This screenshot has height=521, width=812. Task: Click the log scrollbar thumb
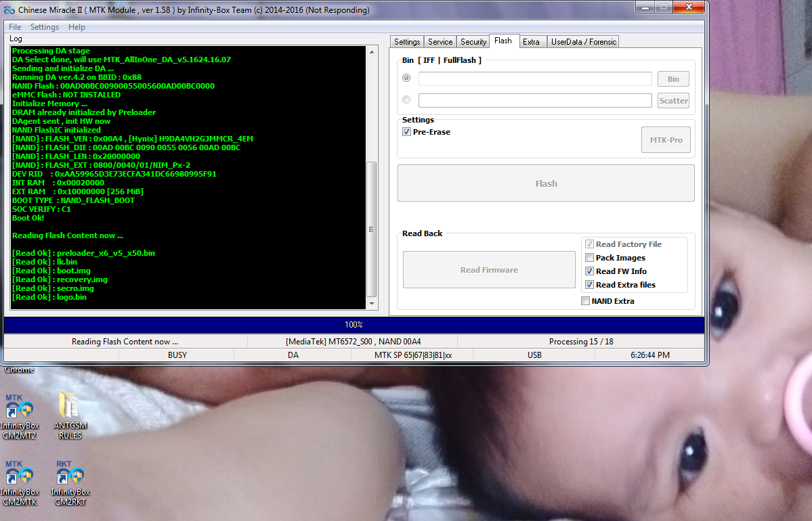click(x=371, y=229)
